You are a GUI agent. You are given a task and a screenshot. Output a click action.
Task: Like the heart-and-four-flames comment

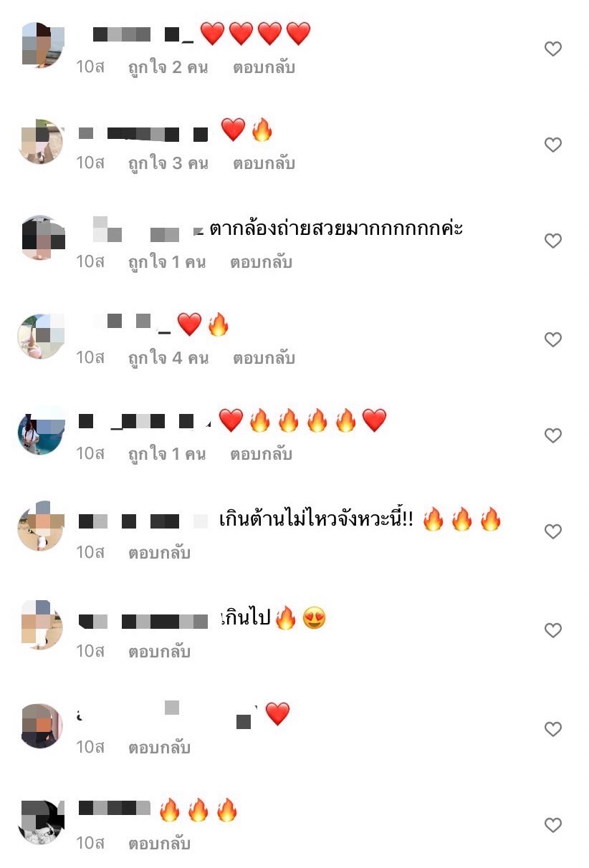click(552, 435)
